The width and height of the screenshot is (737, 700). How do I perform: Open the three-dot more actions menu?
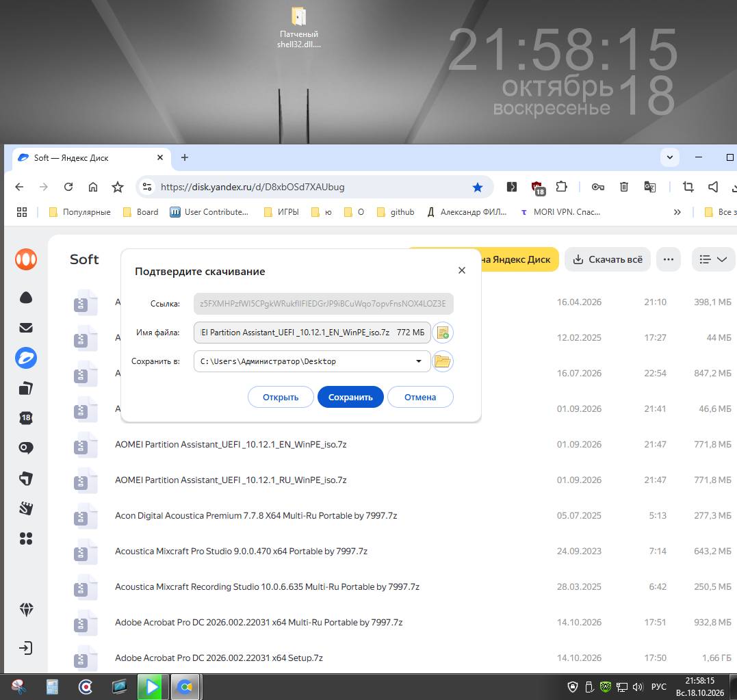click(669, 259)
